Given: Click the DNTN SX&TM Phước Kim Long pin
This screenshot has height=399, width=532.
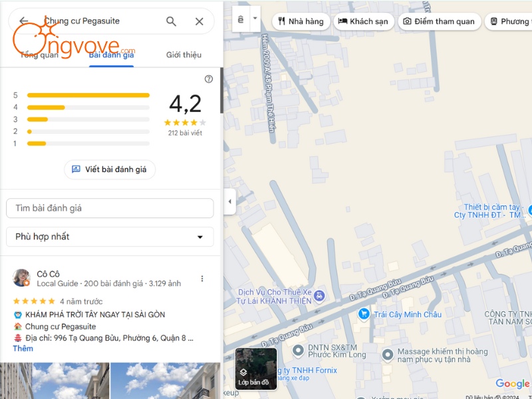Looking at the screenshot, I should pos(298,350).
